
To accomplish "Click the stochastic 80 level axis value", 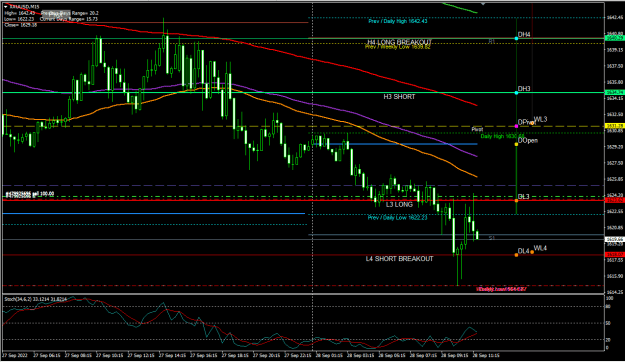I will click(609, 307).
